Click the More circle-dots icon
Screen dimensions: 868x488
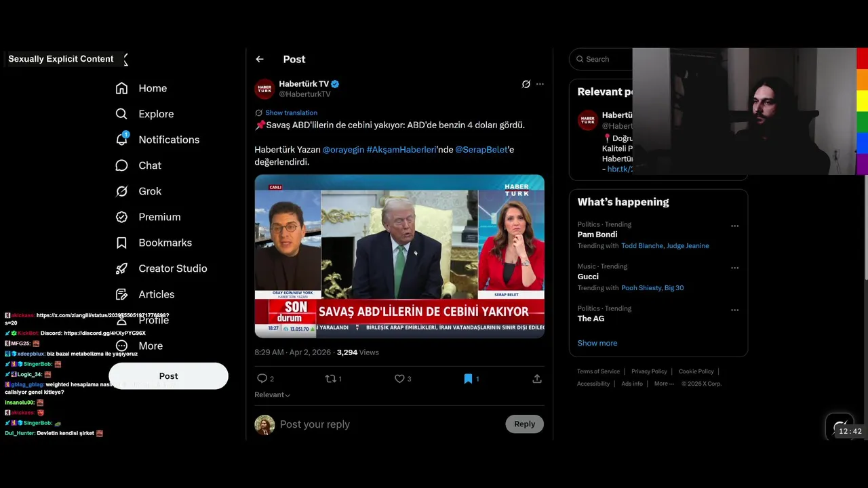[x=121, y=346]
